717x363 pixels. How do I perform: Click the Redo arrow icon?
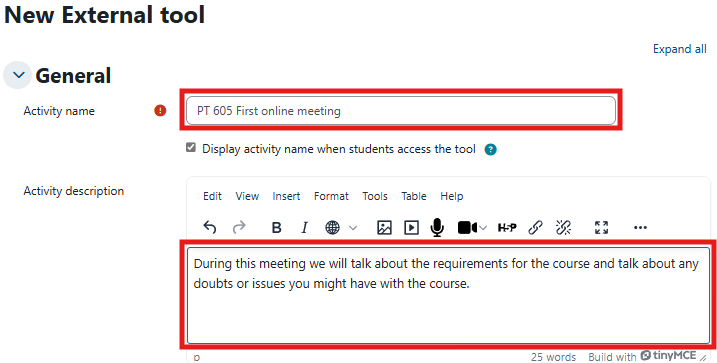point(239,227)
